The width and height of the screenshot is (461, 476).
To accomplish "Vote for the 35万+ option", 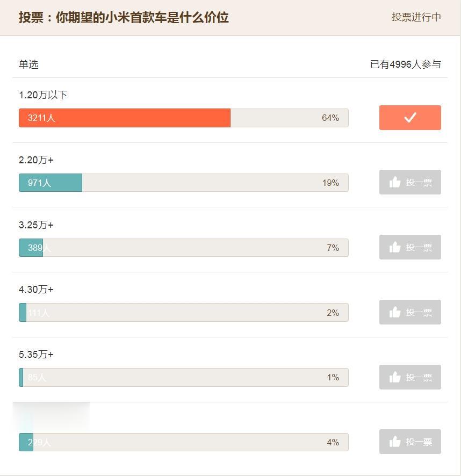I will coord(410,377).
